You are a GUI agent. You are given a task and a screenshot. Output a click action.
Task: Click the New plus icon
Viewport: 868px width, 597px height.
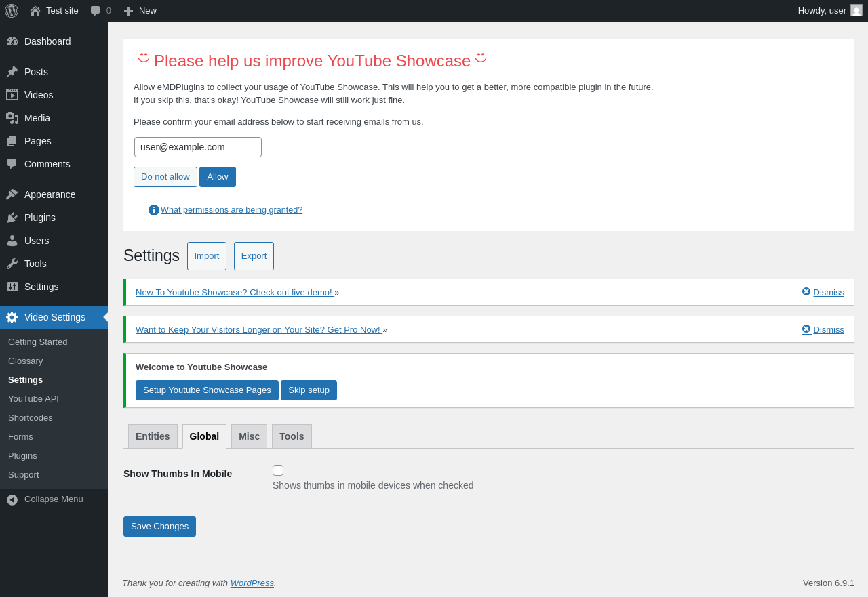tap(128, 11)
